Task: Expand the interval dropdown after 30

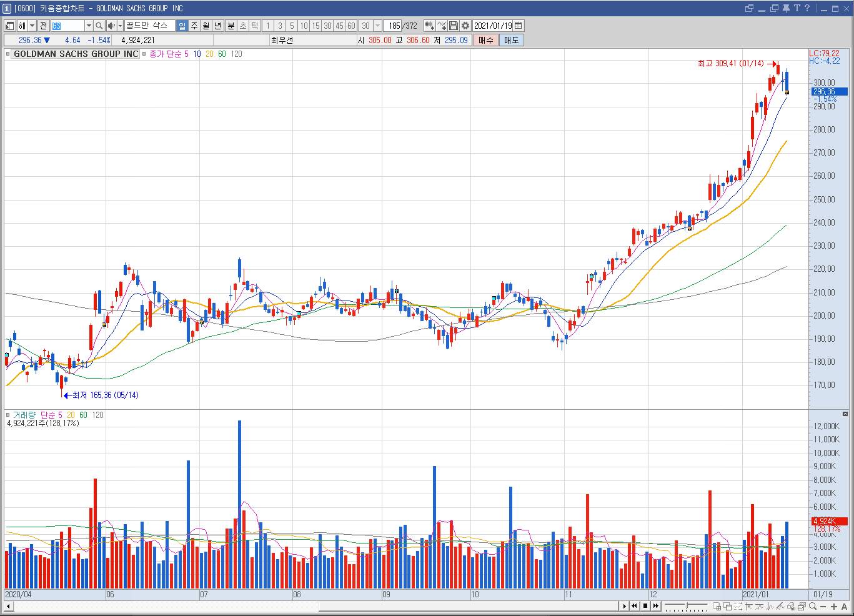Action: click(377, 26)
